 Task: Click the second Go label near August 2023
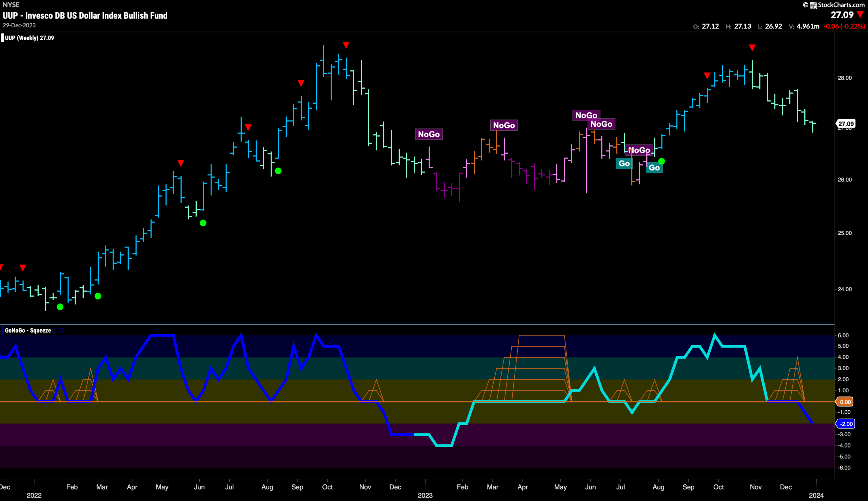click(654, 168)
